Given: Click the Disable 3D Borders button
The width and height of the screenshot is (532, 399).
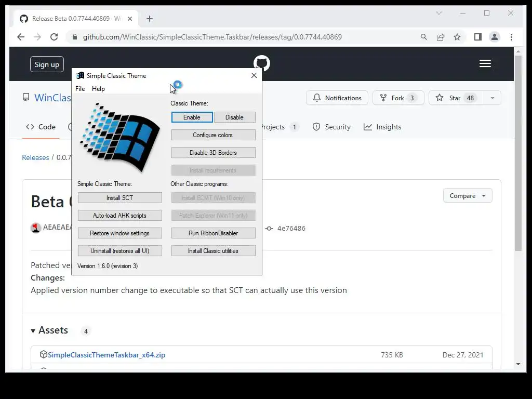Looking at the screenshot, I should point(213,152).
